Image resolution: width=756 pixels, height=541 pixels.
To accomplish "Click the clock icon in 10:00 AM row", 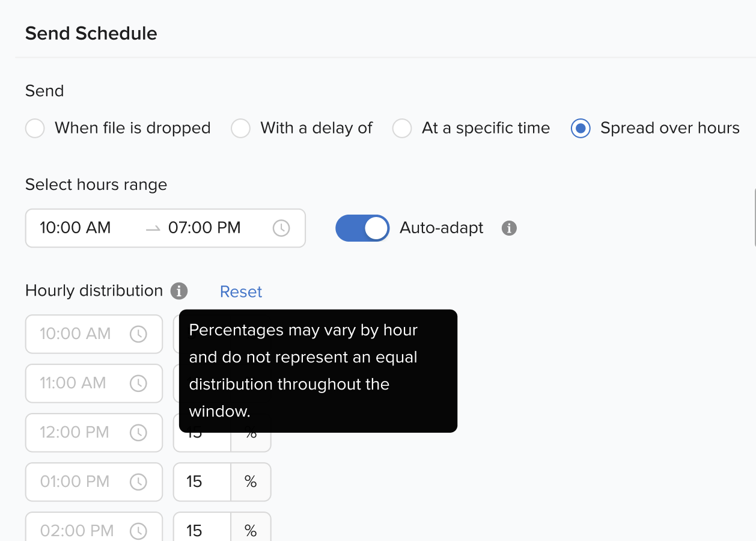I will [139, 334].
